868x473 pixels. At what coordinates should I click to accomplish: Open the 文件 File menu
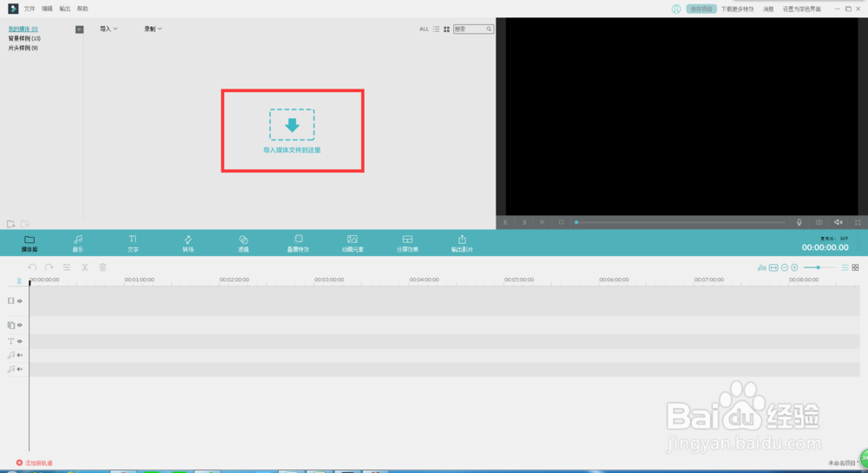click(30, 9)
